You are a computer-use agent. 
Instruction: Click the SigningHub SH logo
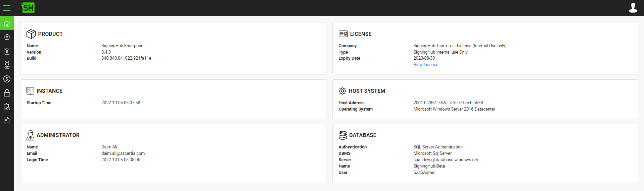click(x=28, y=8)
